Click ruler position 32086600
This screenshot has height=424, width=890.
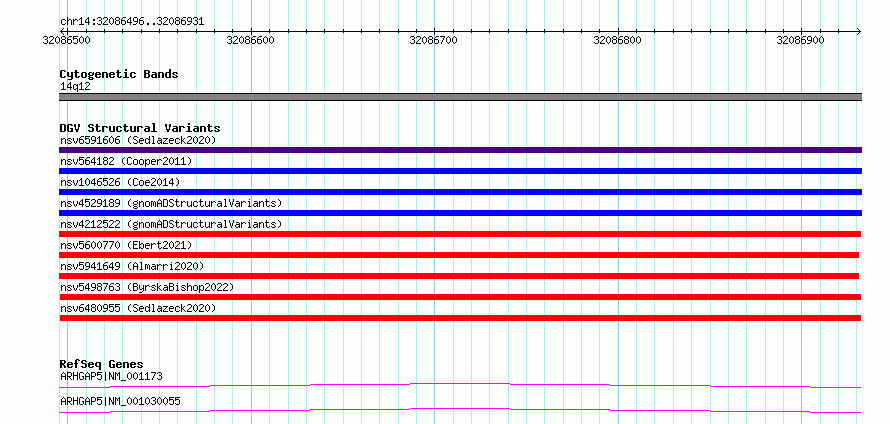pyautogui.click(x=250, y=40)
